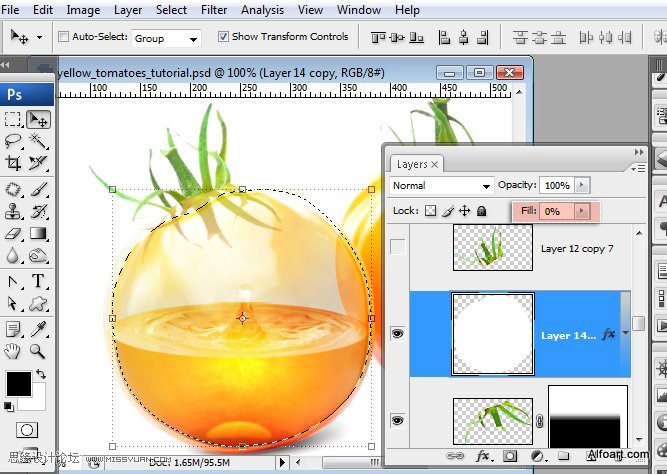The height and width of the screenshot is (474, 667).
Task: Open the Layer menu
Action: 128,10
